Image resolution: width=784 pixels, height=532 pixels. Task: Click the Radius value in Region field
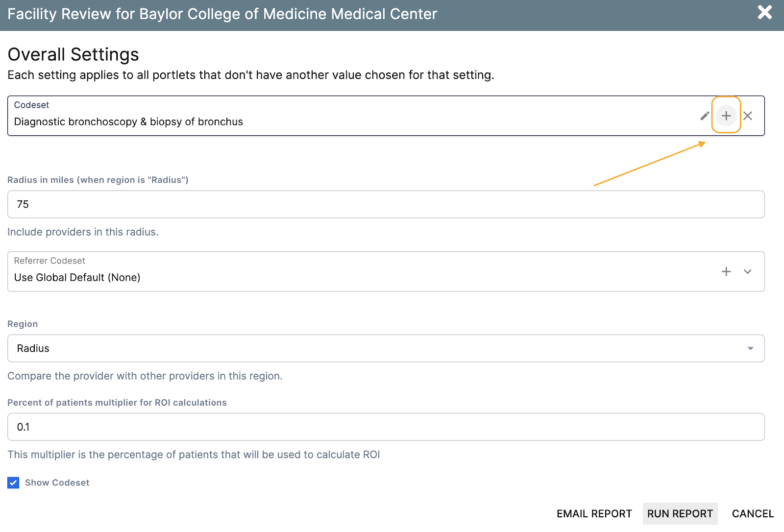[33, 348]
